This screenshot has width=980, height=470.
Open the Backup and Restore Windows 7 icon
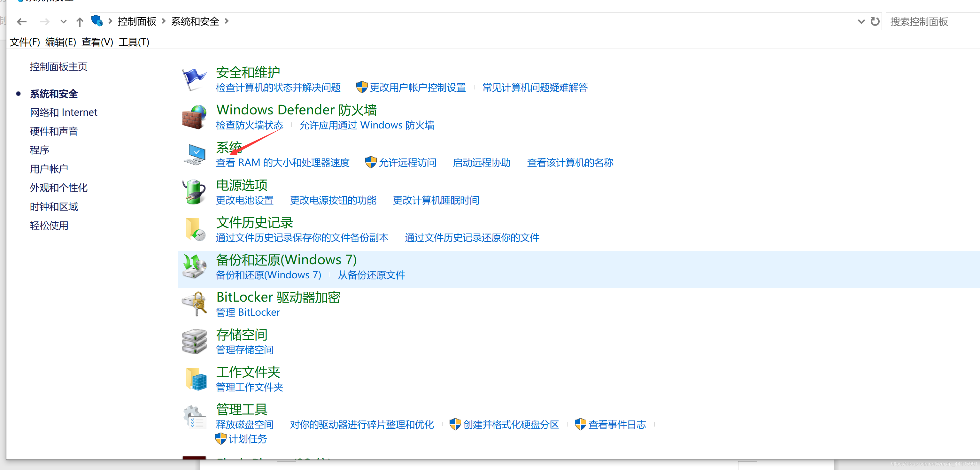pos(194,266)
